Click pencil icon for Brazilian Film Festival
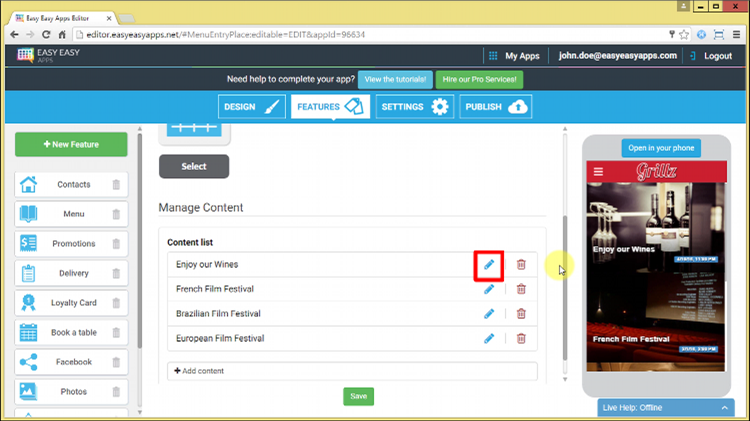The width and height of the screenshot is (750, 421). (x=489, y=314)
